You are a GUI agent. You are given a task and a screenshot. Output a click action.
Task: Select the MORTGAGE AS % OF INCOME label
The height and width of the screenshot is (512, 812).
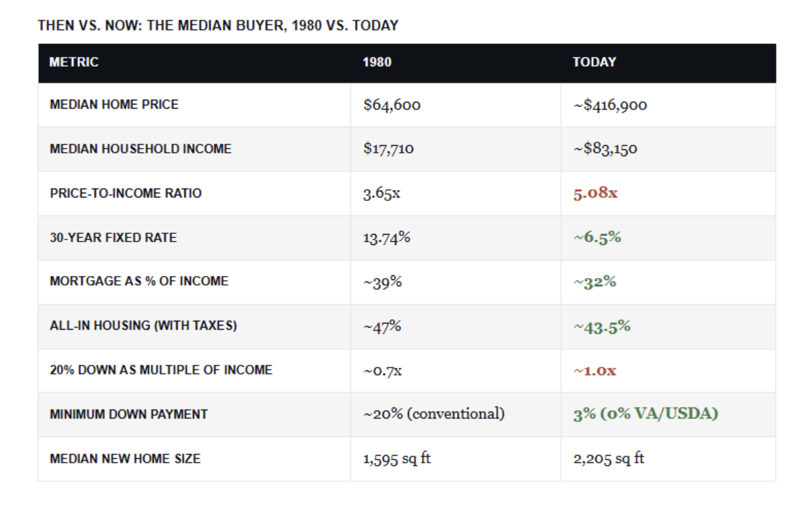pos(139,281)
